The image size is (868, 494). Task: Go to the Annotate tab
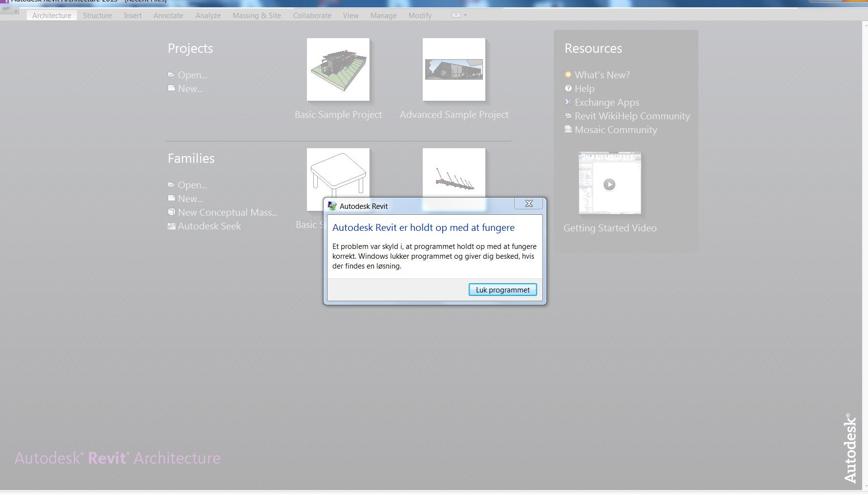click(168, 16)
